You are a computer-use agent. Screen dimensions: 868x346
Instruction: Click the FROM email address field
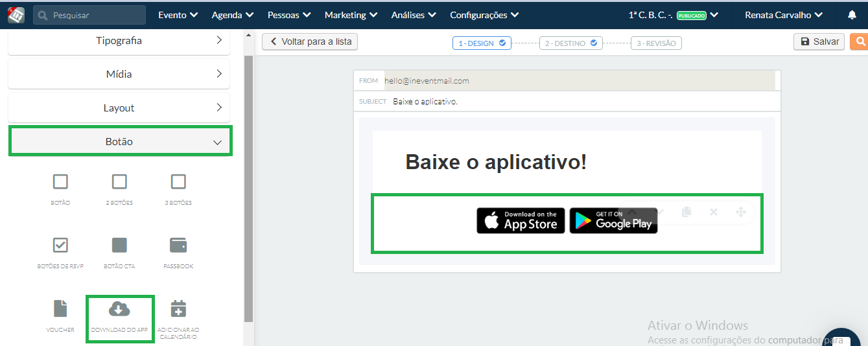[580, 81]
